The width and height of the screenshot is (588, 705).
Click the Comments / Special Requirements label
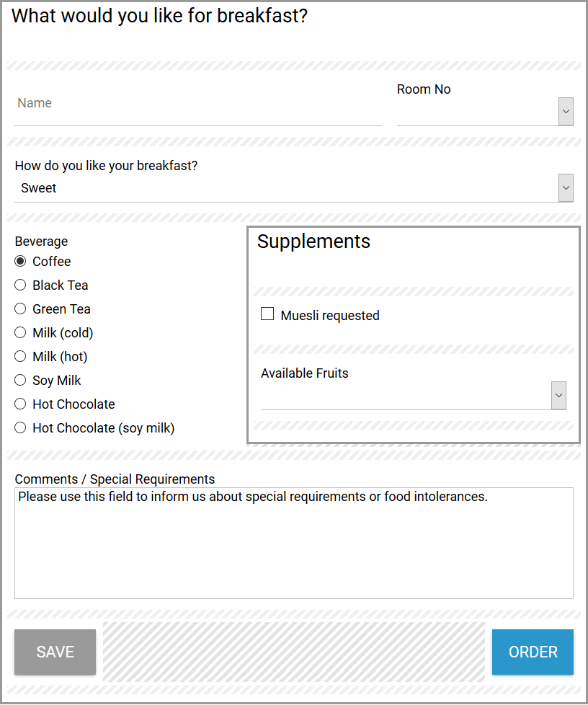[x=115, y=479]
